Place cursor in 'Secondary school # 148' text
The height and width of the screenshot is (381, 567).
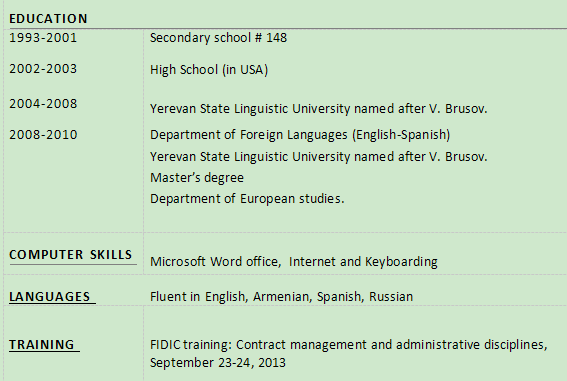point(218,38)
